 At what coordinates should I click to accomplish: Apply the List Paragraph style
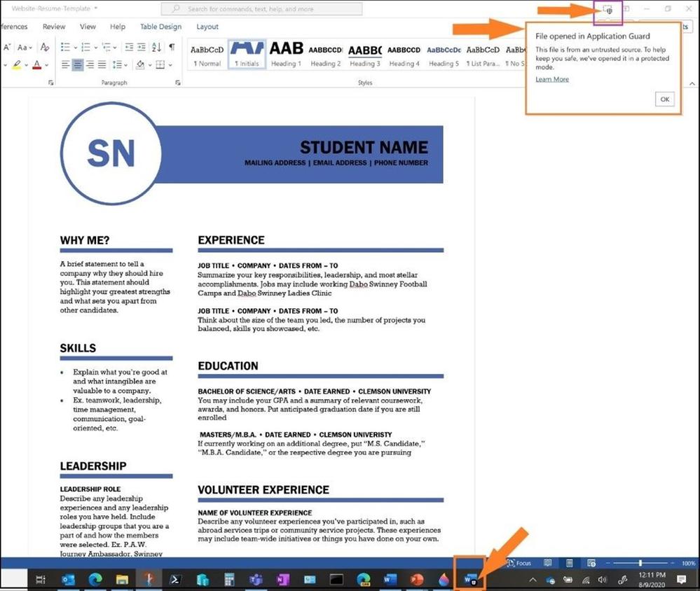[483, 55]
